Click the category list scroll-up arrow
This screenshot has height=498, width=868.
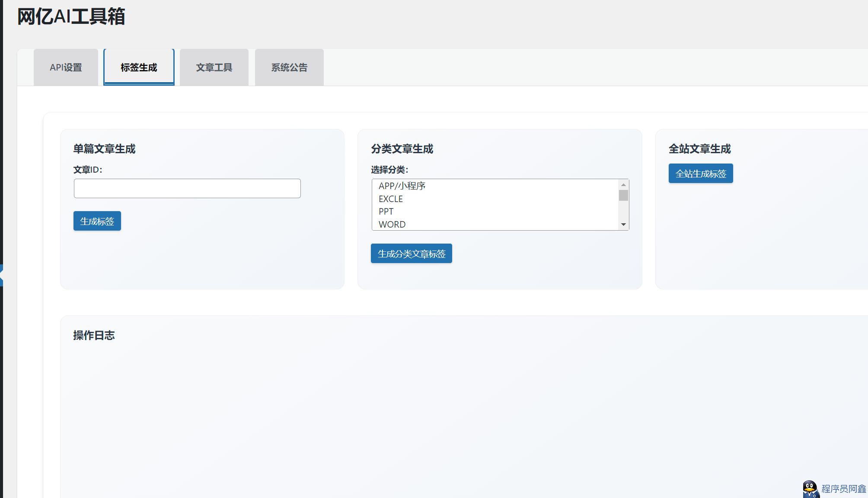pos(623,185)
